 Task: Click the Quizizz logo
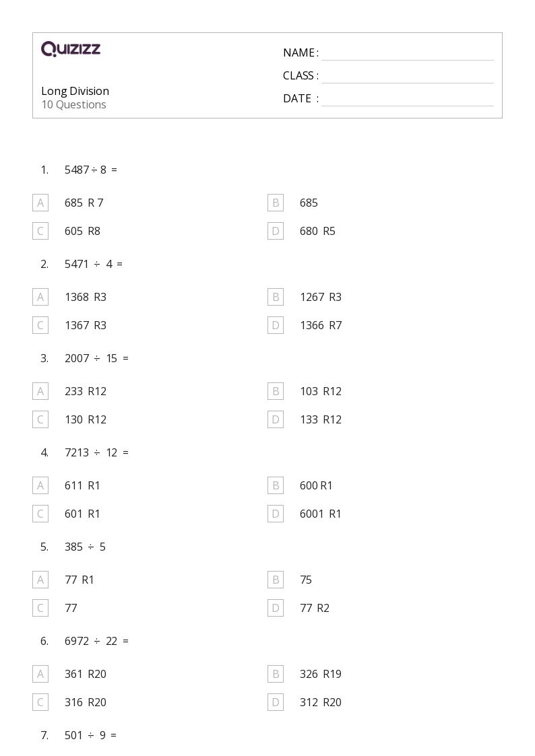click(71, 49)
